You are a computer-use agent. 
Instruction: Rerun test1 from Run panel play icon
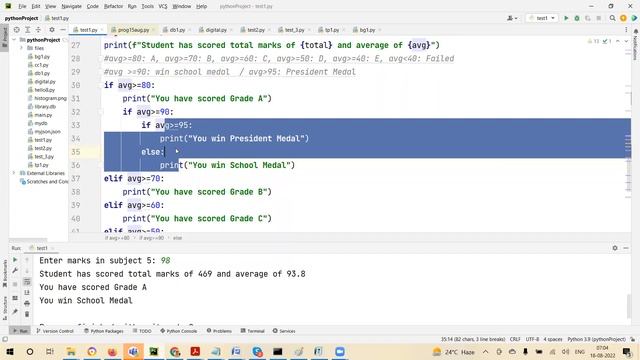[15, 260]
